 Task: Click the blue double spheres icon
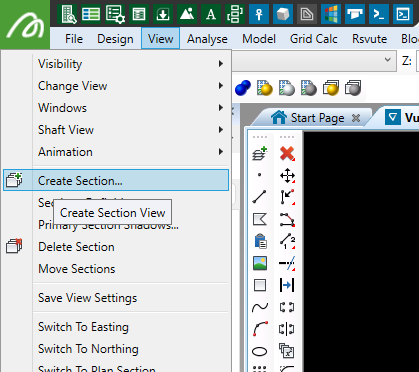coord(243,88)
